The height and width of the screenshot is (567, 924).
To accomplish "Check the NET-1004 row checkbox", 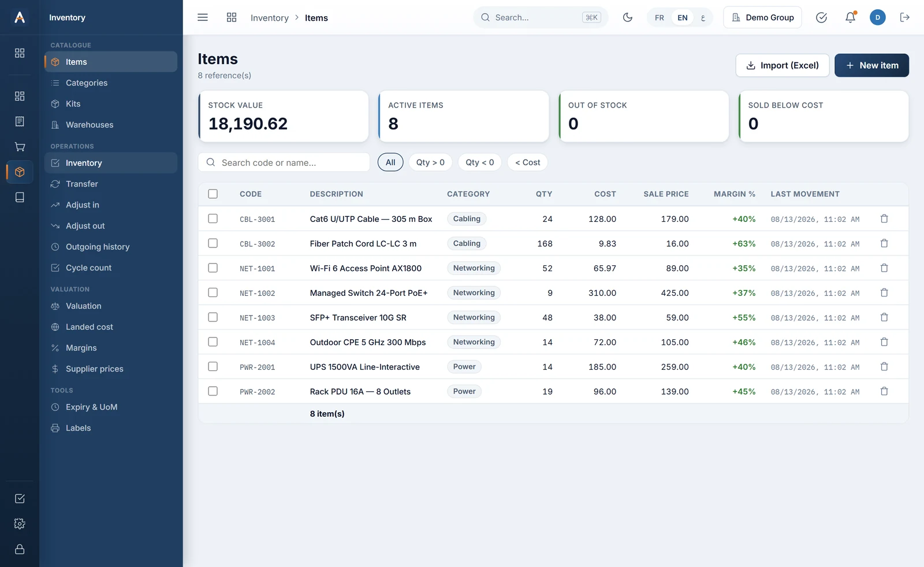I will (x=213, y=342).
